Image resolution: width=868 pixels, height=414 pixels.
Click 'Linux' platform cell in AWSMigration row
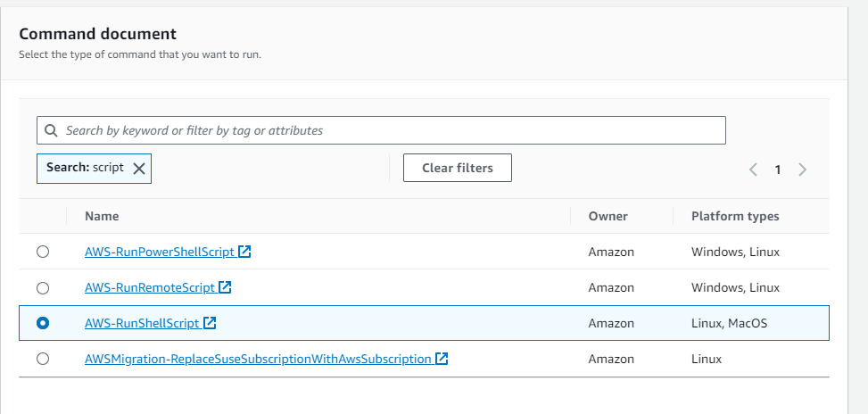click(707, 359)
